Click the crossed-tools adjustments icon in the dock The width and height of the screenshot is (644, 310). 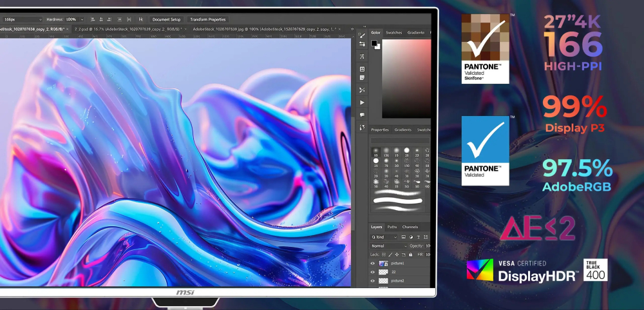[362, 90]
